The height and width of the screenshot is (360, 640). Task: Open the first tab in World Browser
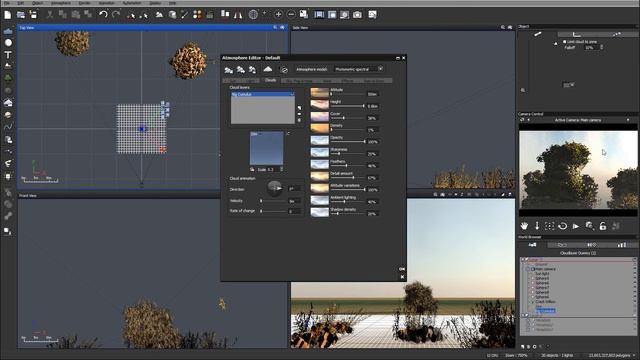[532, 245]
